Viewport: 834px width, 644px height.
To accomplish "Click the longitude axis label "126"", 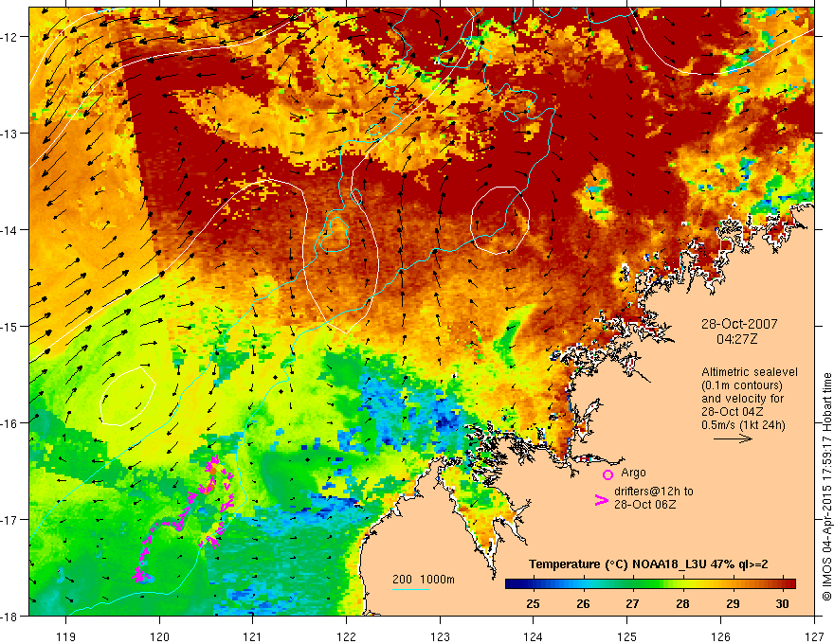I will click(x=720, y=636).
